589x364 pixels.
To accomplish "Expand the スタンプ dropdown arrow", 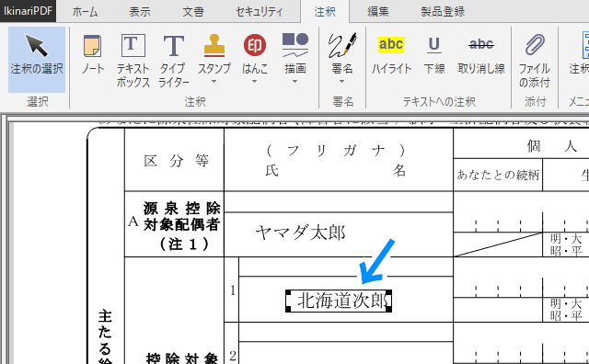I will pos(214,82).
